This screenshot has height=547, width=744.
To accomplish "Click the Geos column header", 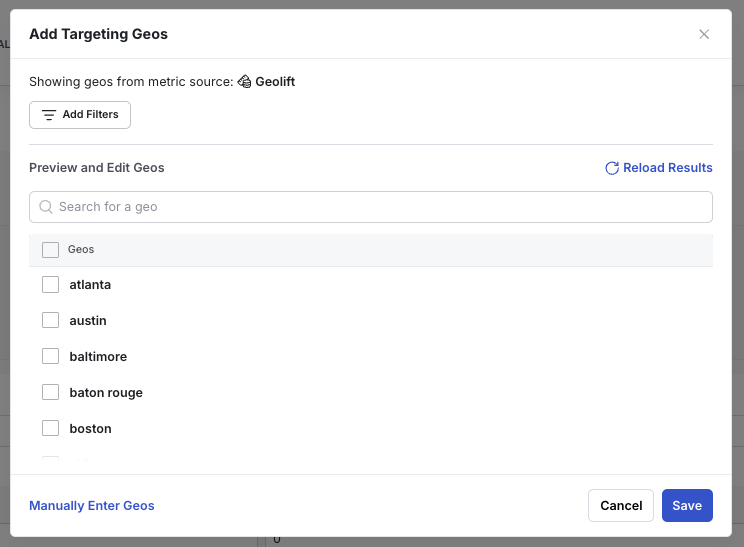I will click(81, 250).
